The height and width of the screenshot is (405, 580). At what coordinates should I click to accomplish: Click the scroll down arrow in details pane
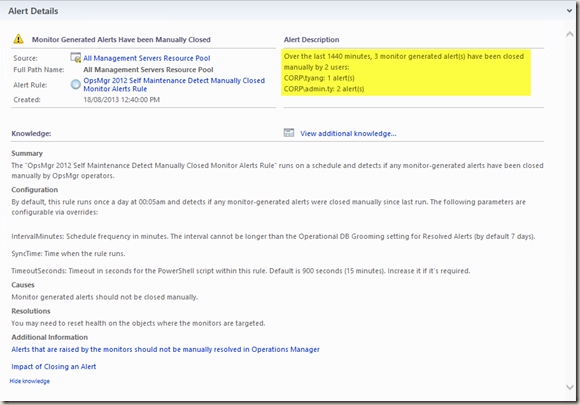[570, 387]
